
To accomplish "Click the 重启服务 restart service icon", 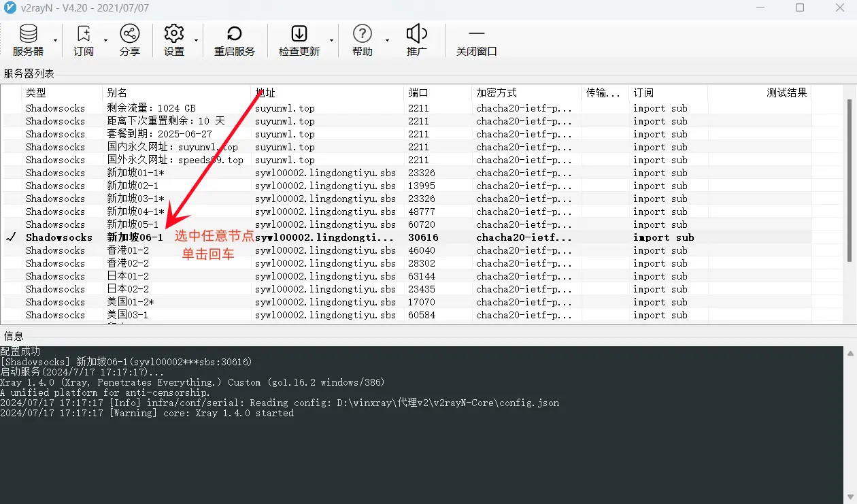I will [x=235, y=40].
